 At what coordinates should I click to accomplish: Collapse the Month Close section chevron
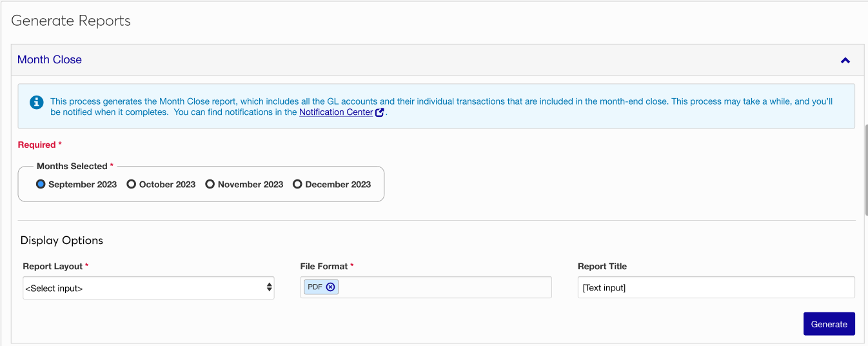pyautogui.click(x=845, y=60)
